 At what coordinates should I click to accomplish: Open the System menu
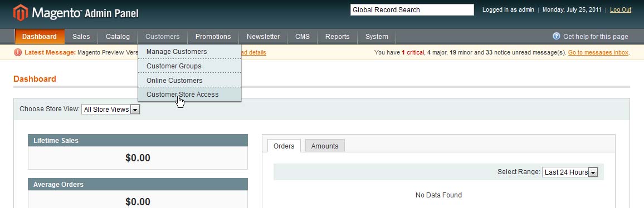(377, 37)
